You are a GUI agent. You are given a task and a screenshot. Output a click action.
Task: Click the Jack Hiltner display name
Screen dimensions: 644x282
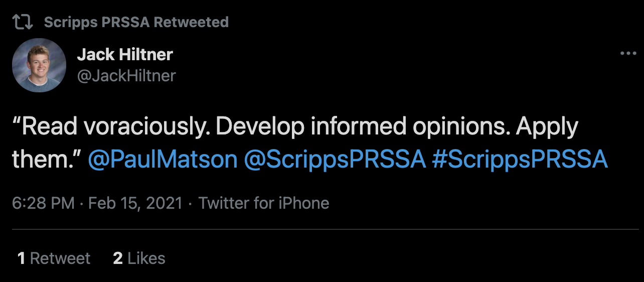(x=125, y=55)
